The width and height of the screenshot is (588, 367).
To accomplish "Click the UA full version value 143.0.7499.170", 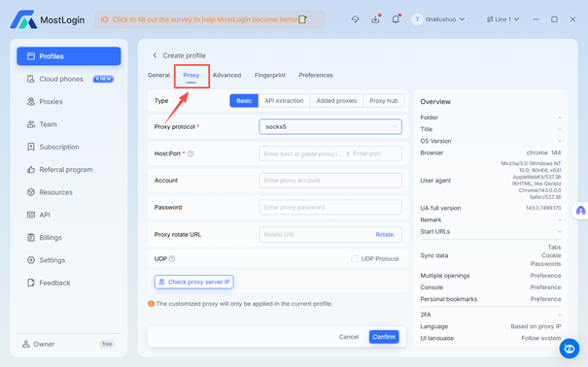I will point(543,208).
